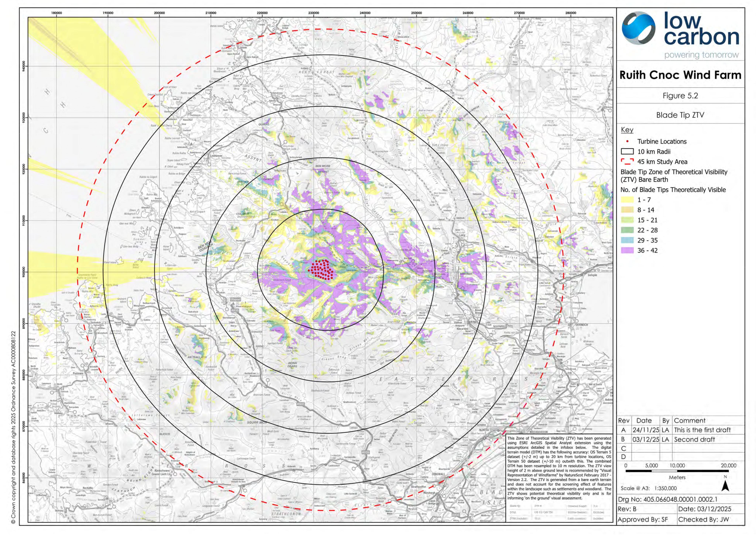Click the 'Scale @ A3: 1:350,000' text

tap(649, 488)
